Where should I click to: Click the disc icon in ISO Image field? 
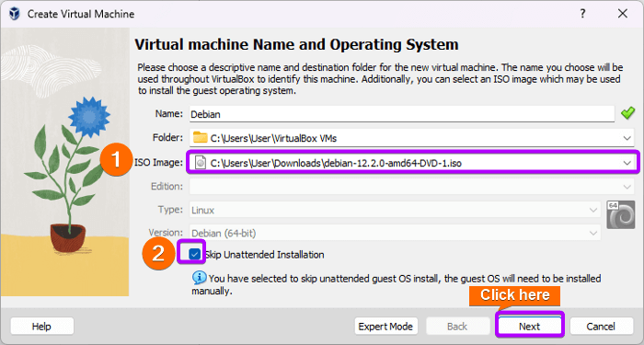pyautogui.click(x=201, y=163)
